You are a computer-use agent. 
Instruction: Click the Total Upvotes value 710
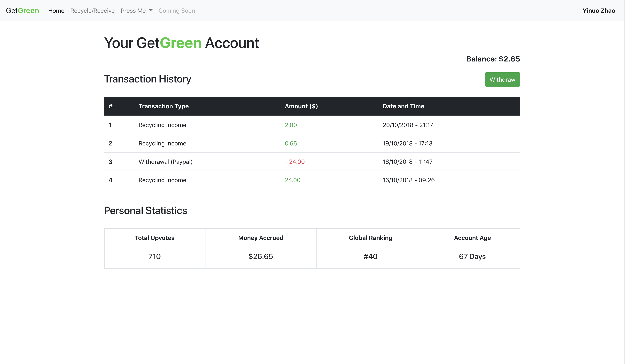[x=154, y=256]
